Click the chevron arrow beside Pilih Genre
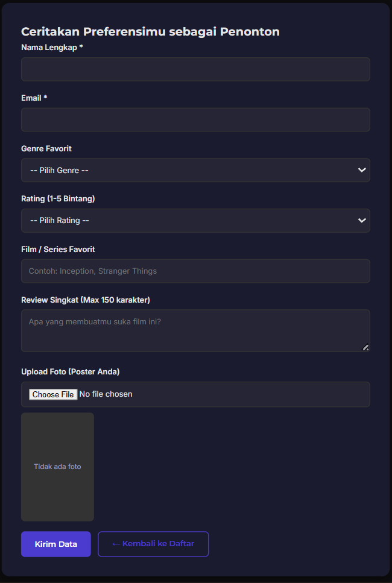 pos(362,171)
